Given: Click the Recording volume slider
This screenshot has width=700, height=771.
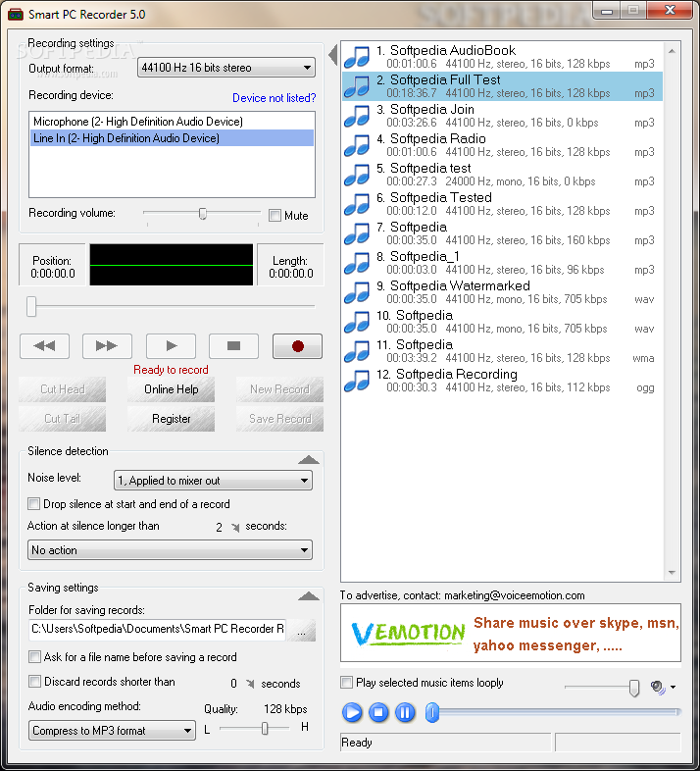Looking at the screenshot, I should pos(202,214).
